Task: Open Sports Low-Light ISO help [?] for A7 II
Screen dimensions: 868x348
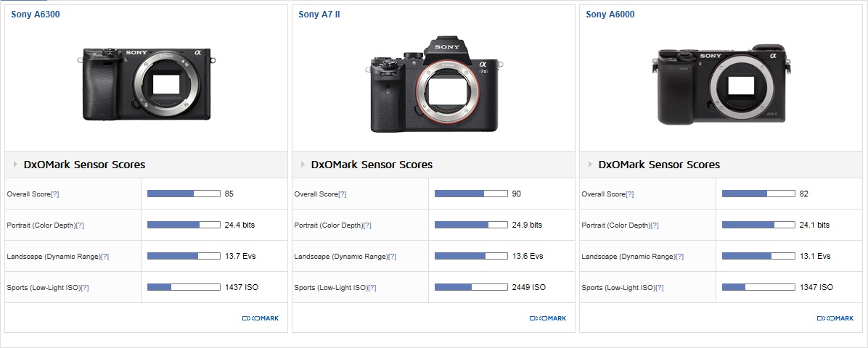Action: coord(372,288)
